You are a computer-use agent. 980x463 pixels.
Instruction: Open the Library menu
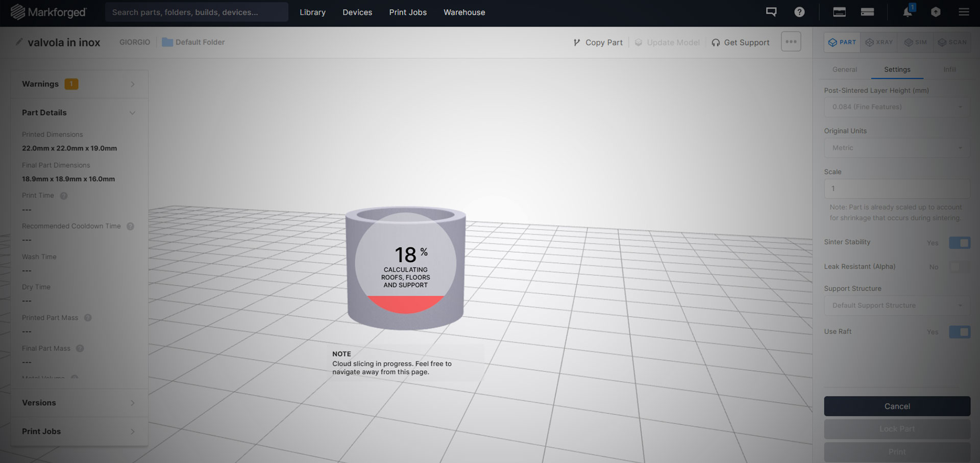pos(312,12)
